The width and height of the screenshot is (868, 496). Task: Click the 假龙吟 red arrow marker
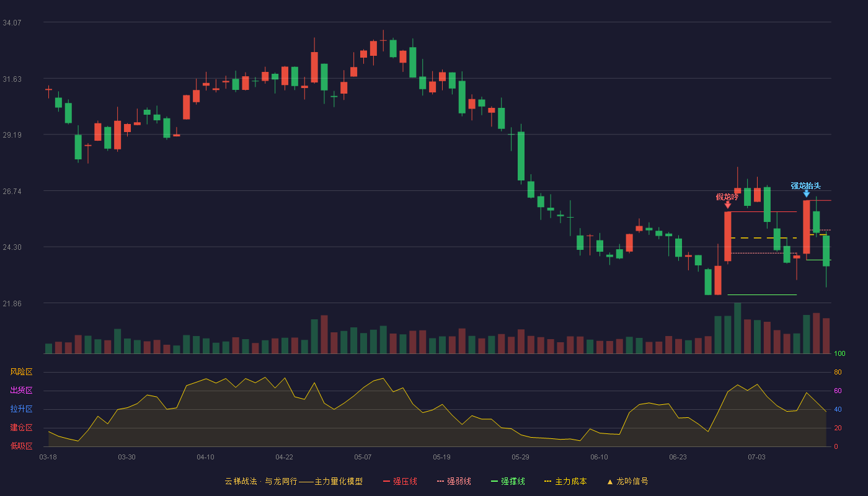coord(727,205)
